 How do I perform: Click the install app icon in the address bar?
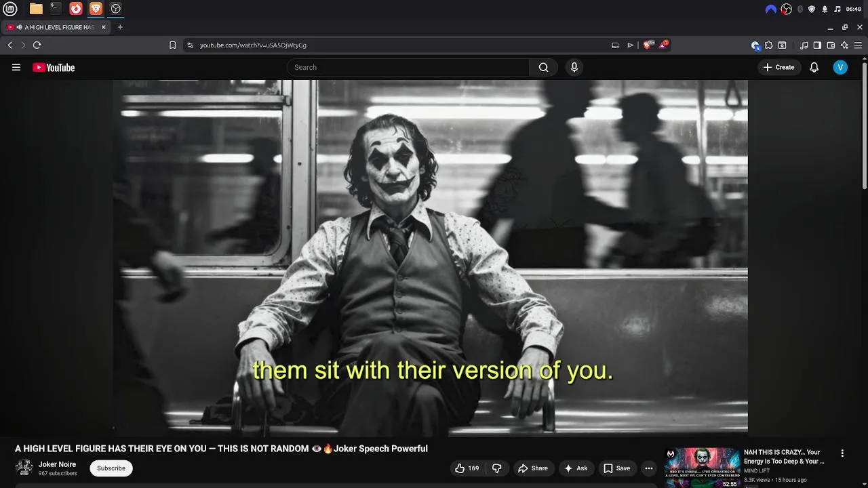615,45
